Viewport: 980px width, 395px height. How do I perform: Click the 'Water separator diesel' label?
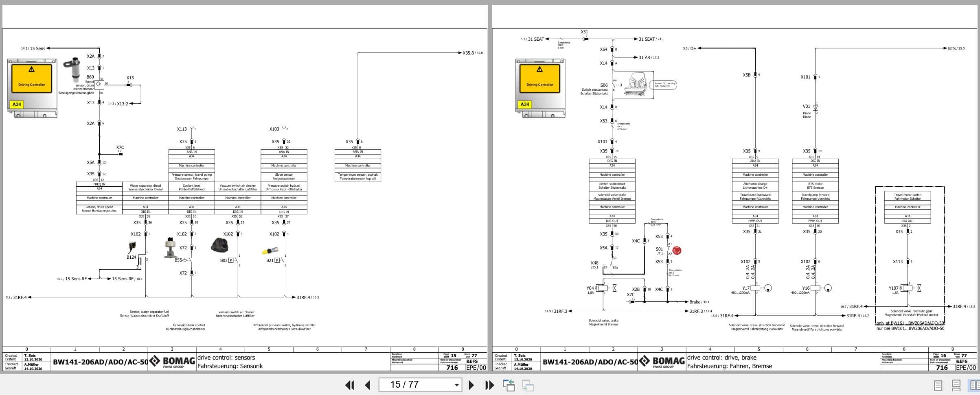pos(145,185)
